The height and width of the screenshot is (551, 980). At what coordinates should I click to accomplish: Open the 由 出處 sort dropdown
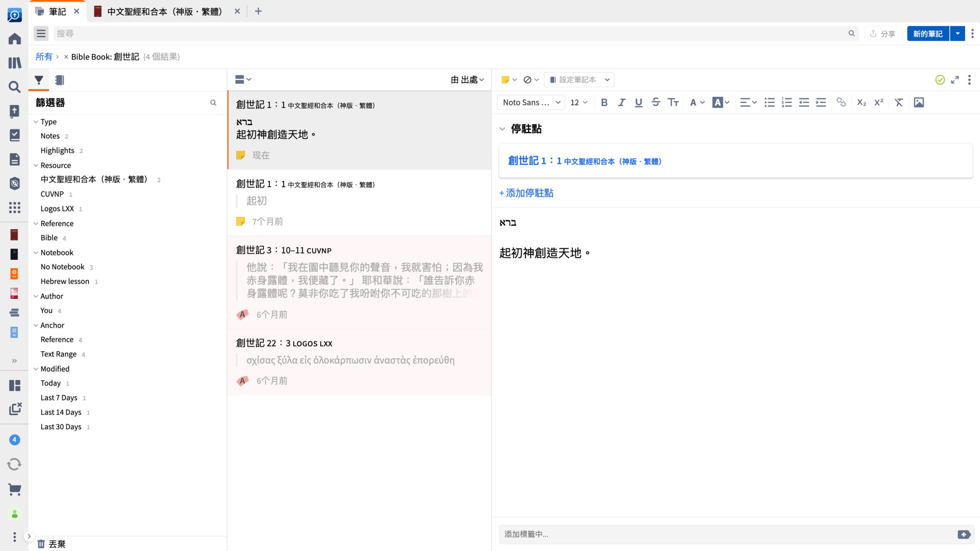click(467, 80)
